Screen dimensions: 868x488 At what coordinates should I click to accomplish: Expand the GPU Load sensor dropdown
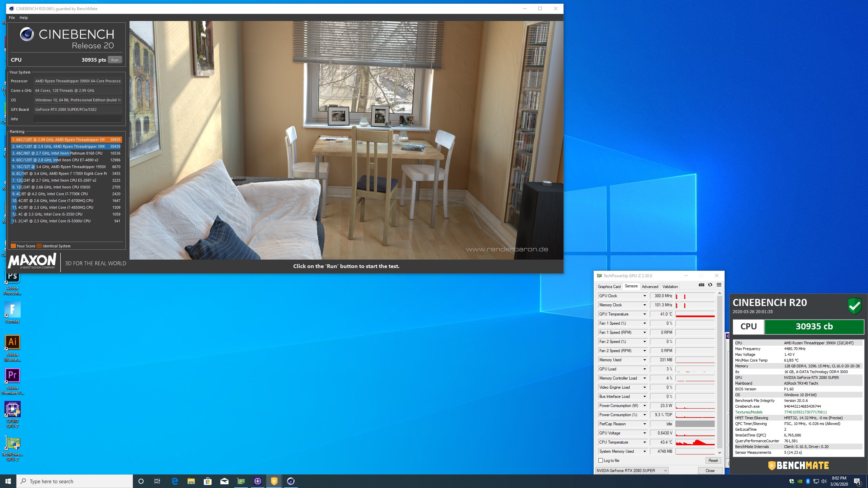(645, 369)
